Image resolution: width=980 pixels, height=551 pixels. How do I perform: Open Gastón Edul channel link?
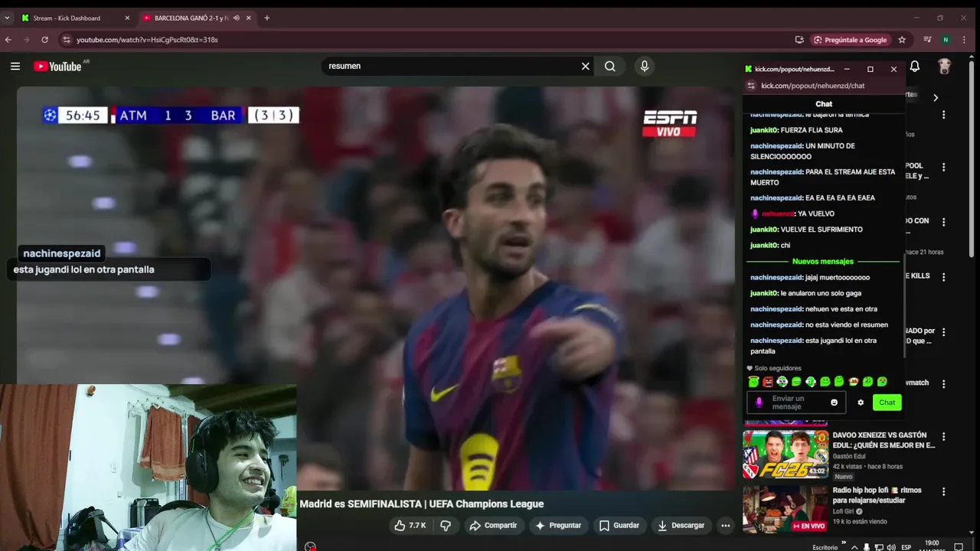coord(850,456)
